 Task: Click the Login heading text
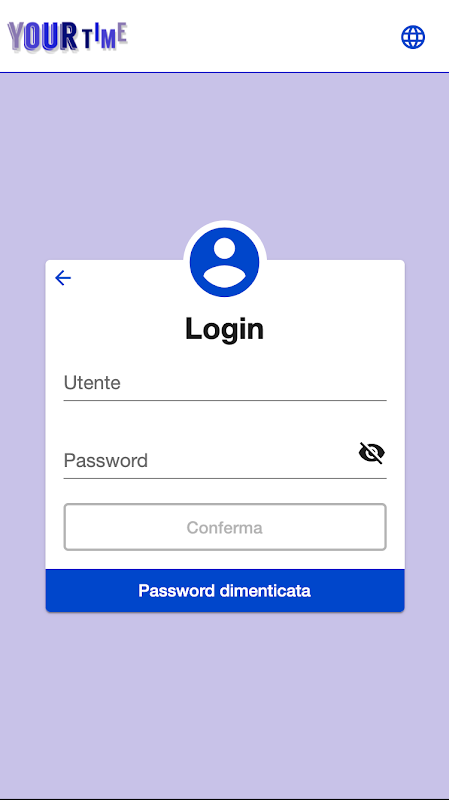click(x=224, y=329)
